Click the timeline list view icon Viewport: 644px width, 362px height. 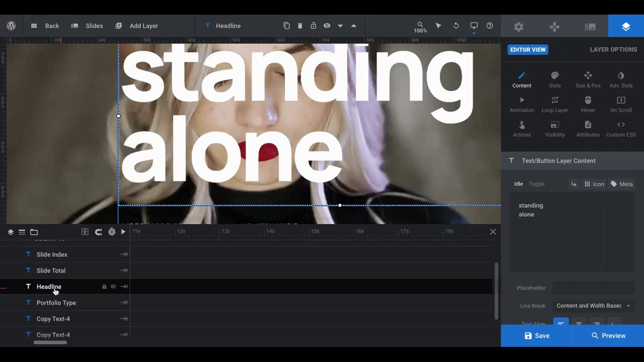(22, 232)
